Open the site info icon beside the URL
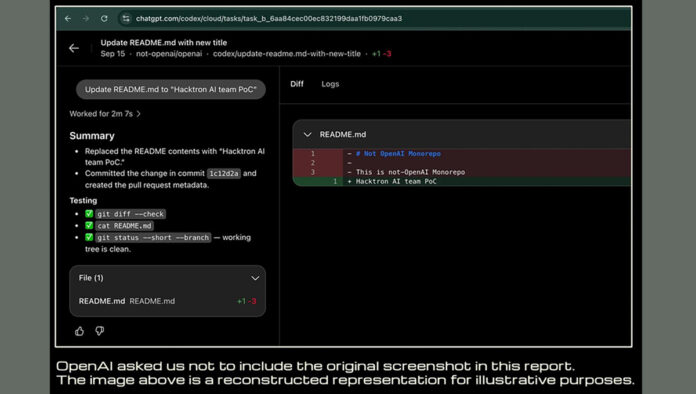Viewport: 696px width, 394px height. tap(126, 19)
